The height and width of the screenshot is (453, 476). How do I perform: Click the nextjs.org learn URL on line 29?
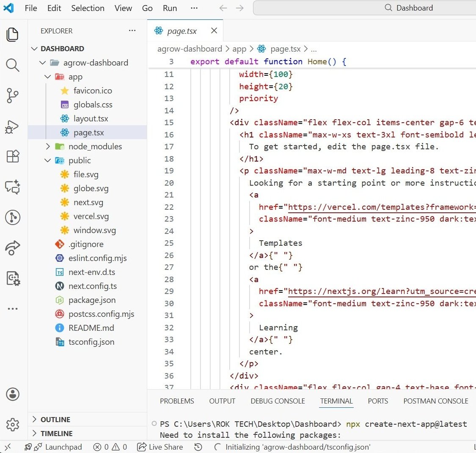click(382, 291)
